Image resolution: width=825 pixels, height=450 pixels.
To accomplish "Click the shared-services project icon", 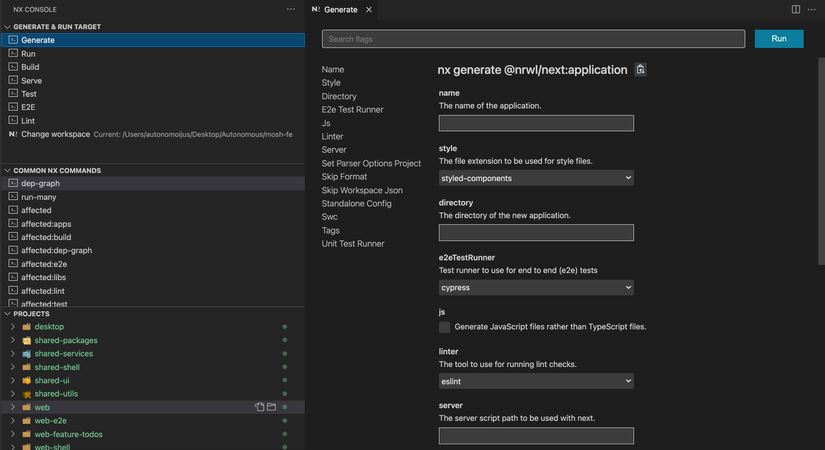I will pyautogui.click(x=27, y=354).
